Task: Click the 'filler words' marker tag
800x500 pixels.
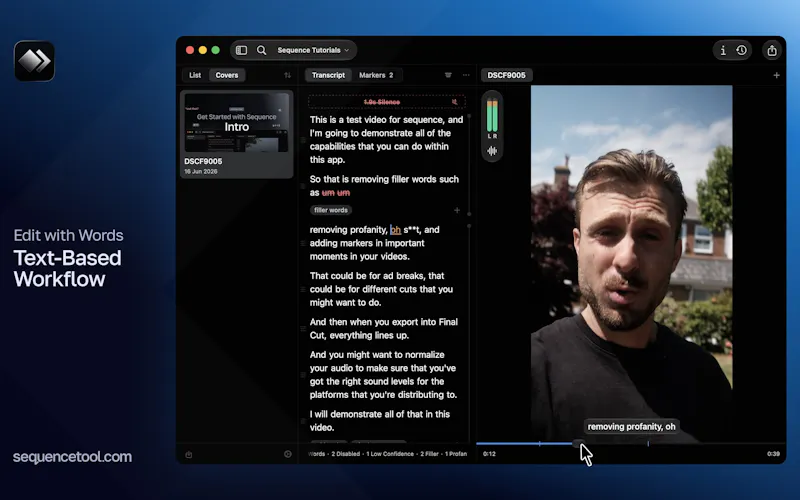Action: point(331,210)
